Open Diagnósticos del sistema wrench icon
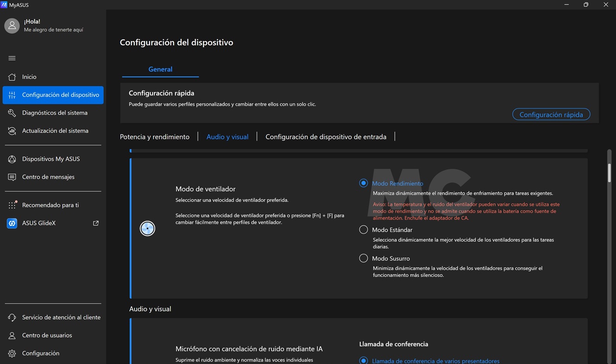Image resolution: width=616 pixels, height=364 pixels. 12,113
